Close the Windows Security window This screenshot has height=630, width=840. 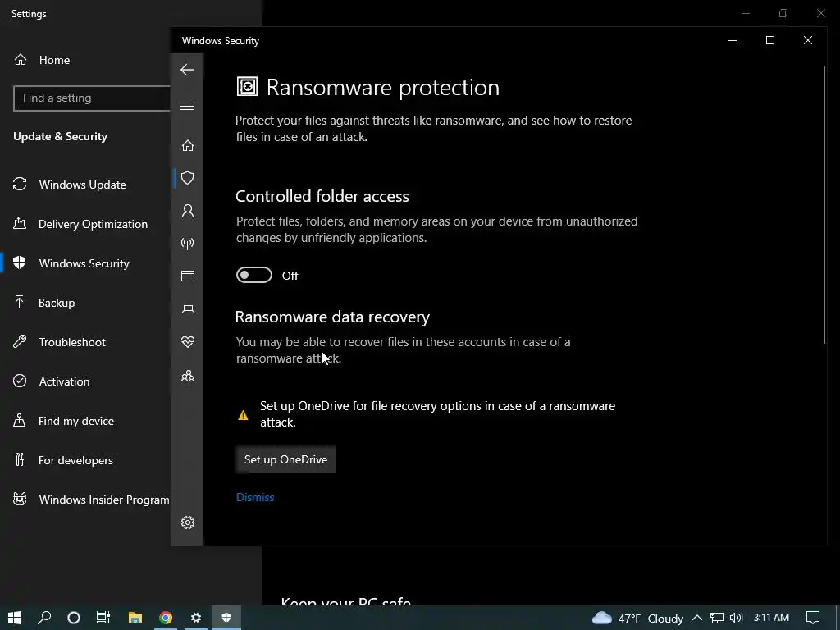point(808,40)
